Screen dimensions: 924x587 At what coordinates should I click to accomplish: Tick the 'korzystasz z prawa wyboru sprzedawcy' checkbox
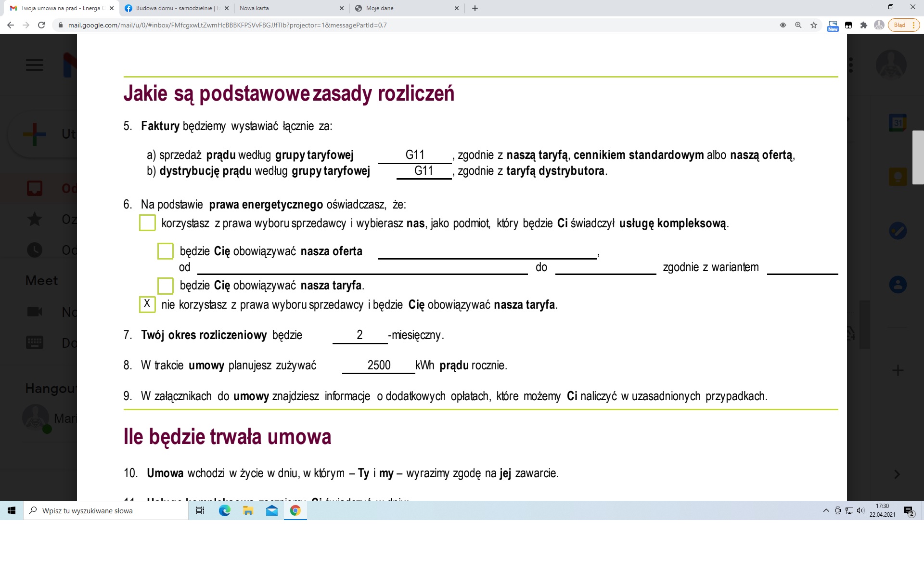147,223
